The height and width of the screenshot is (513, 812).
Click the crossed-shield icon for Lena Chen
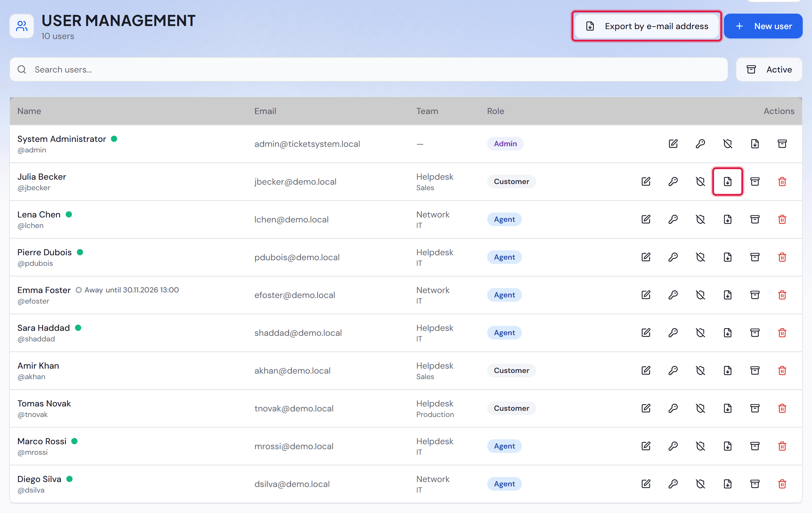coord(700,219)
